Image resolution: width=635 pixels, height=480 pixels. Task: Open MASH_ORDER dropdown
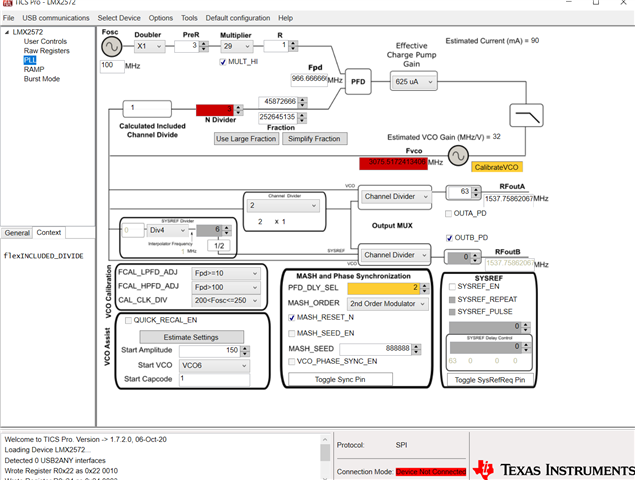(x=388, y=304)
